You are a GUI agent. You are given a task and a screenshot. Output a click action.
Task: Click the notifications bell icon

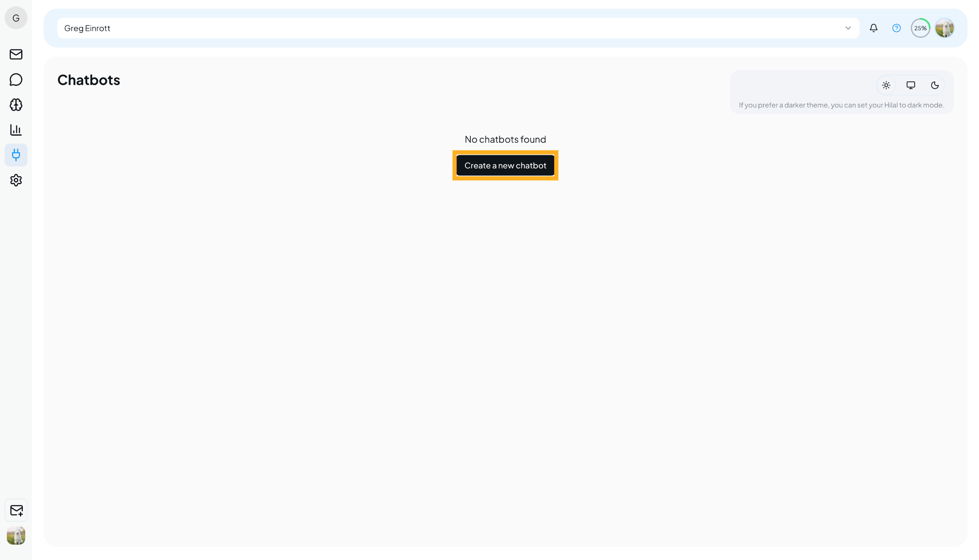pos(874,28)
